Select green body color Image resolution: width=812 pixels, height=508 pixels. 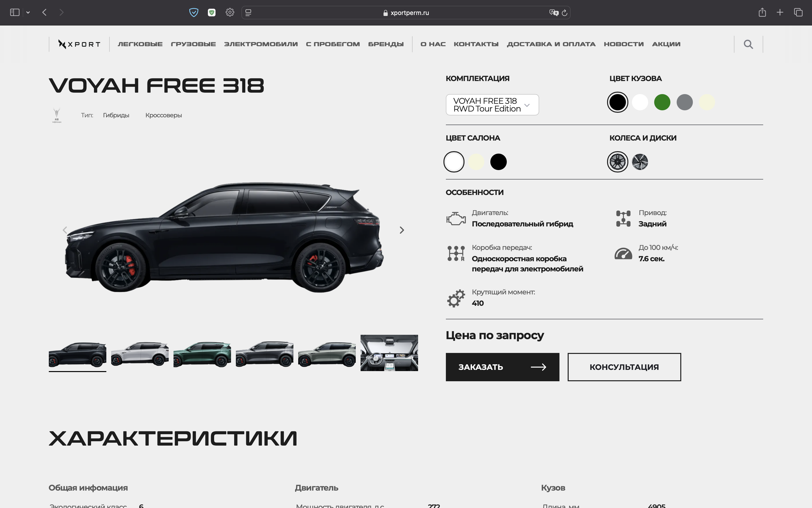[662, 102]
